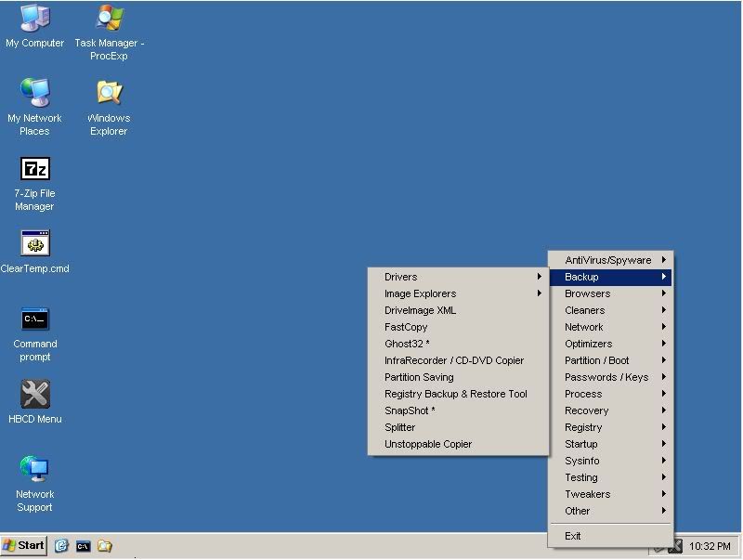The width and height of the screenshot is (743, 560).
Task: Click the Start button
Action: pos(24,545)
